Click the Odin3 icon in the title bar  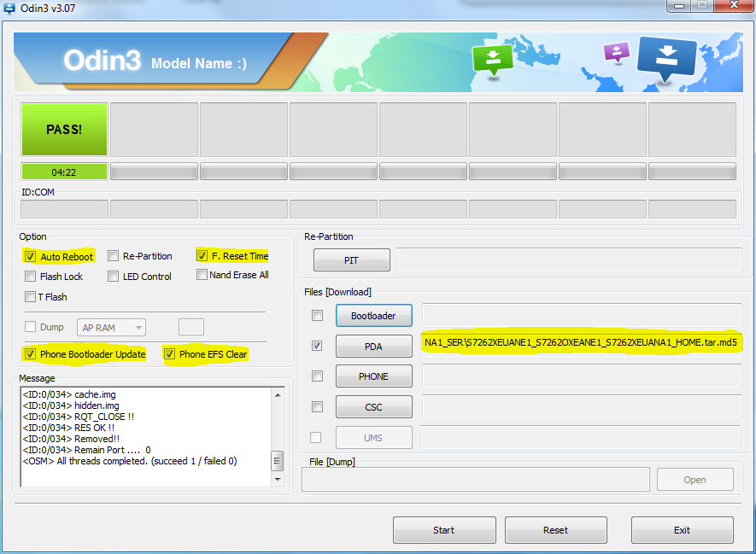click(9, 7)
